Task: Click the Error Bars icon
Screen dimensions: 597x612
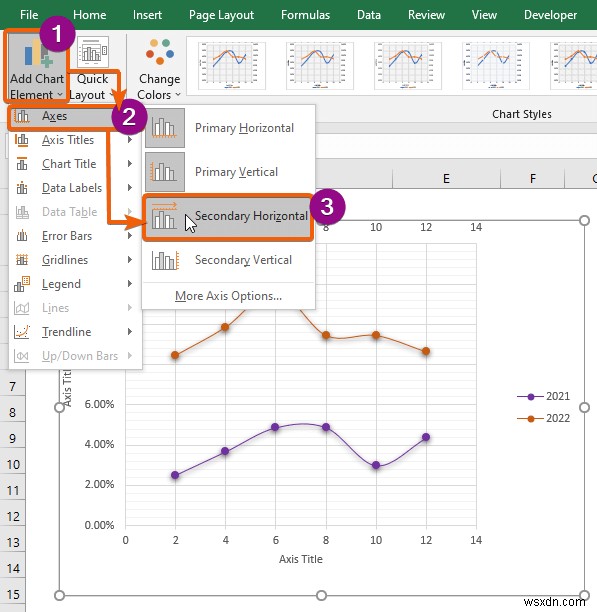Action: pos(22,236)
